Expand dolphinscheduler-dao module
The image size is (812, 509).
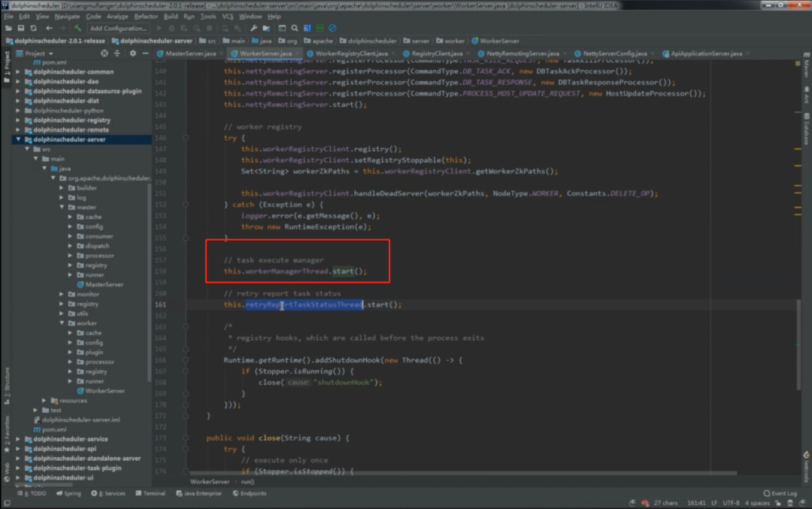(19, 81)
